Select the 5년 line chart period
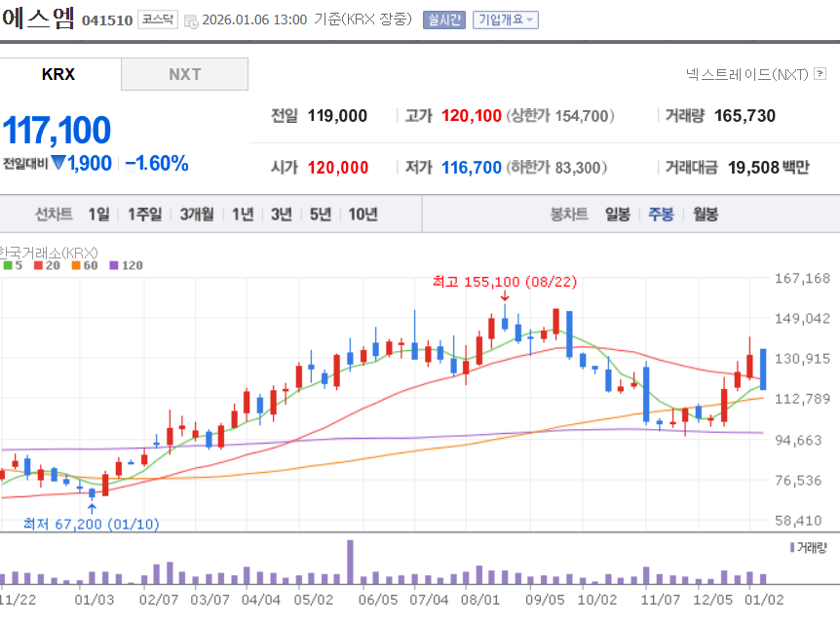 (321, 215)
